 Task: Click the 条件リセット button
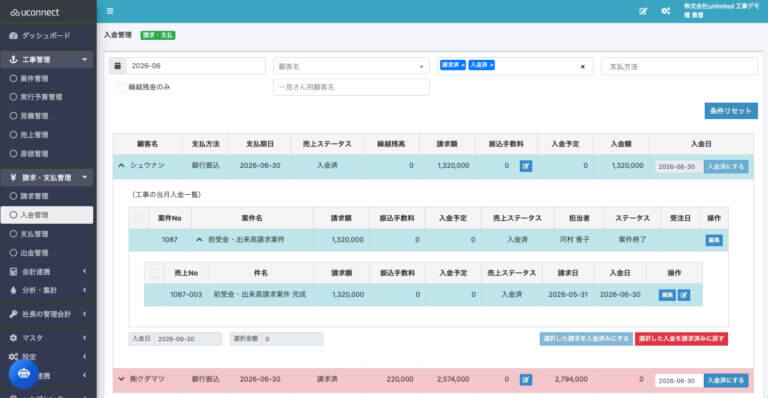pos(731,111)
